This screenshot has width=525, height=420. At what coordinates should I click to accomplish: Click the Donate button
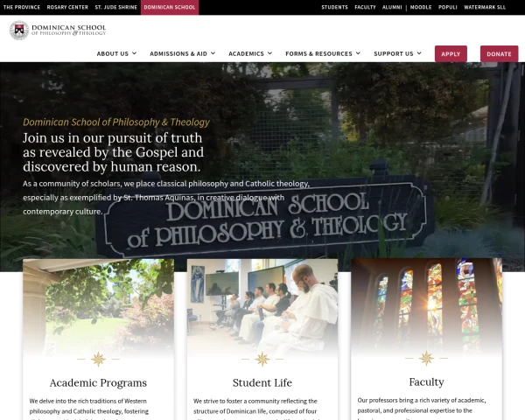499,54
